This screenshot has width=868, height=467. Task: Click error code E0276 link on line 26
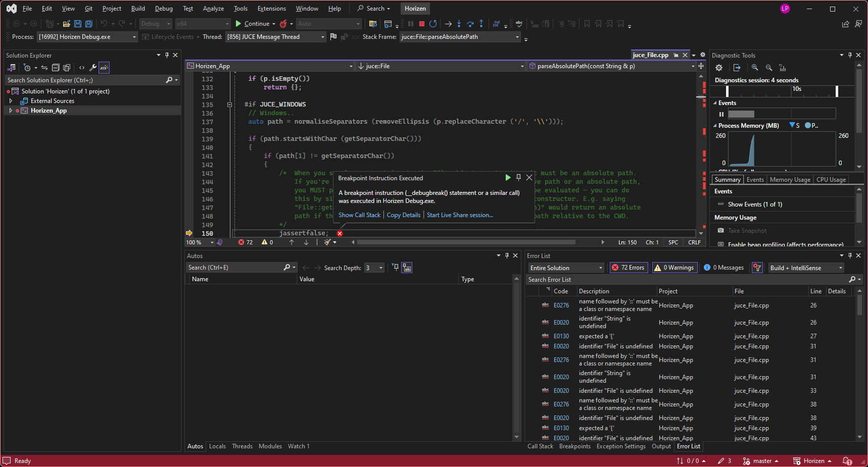(561, 305)
